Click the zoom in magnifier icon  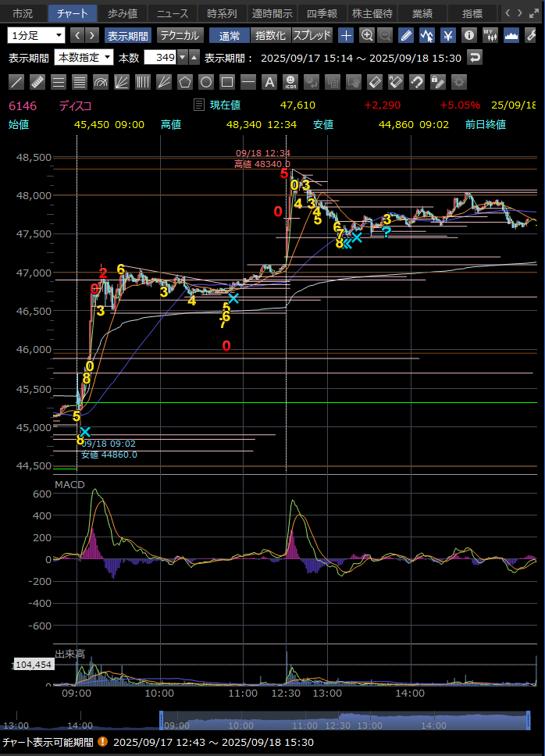click(366, 35)
